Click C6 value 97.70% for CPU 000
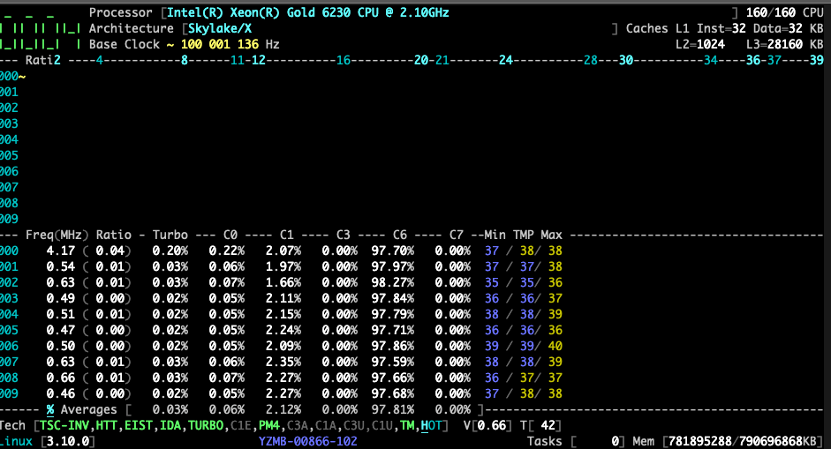The height and width of the screenshot is (450, 832). click(x=393, y=251)
